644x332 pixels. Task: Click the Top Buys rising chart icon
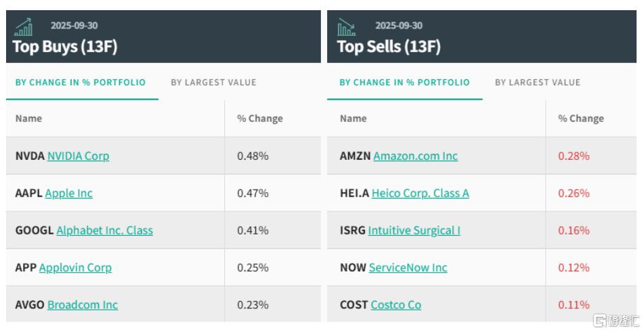(x=24, y=27)
